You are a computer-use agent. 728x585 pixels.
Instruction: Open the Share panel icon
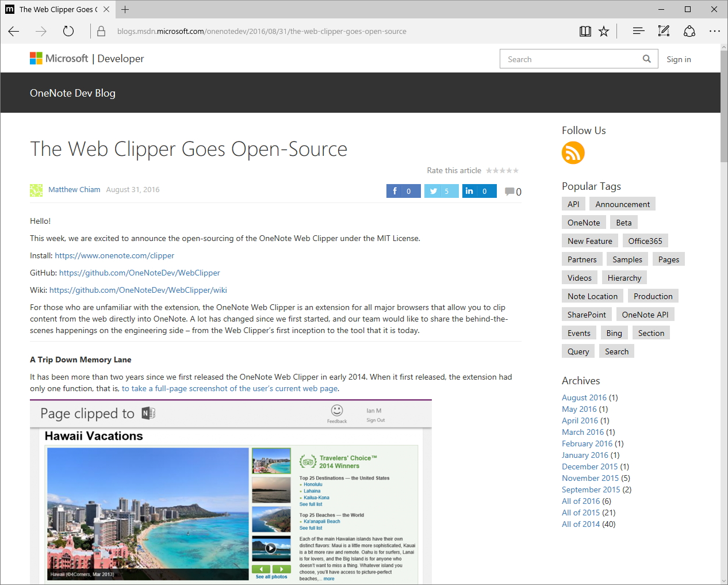[x=689, y=31]
